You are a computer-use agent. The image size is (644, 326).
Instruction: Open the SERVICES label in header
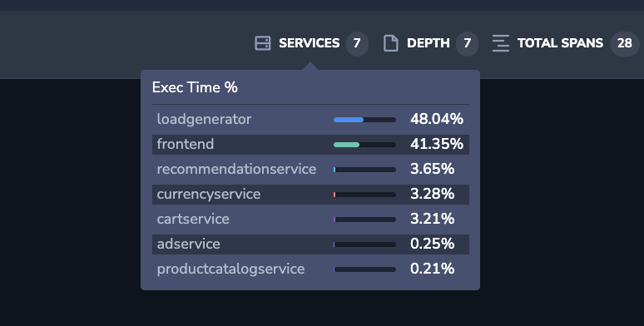310,43
